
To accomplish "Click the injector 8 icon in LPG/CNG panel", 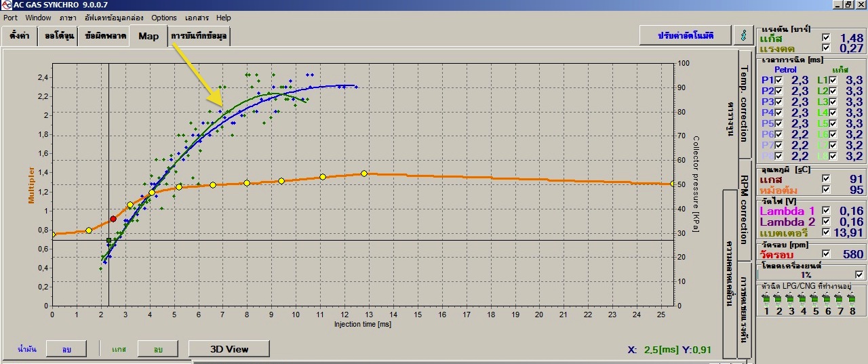I will pos(852,299).
